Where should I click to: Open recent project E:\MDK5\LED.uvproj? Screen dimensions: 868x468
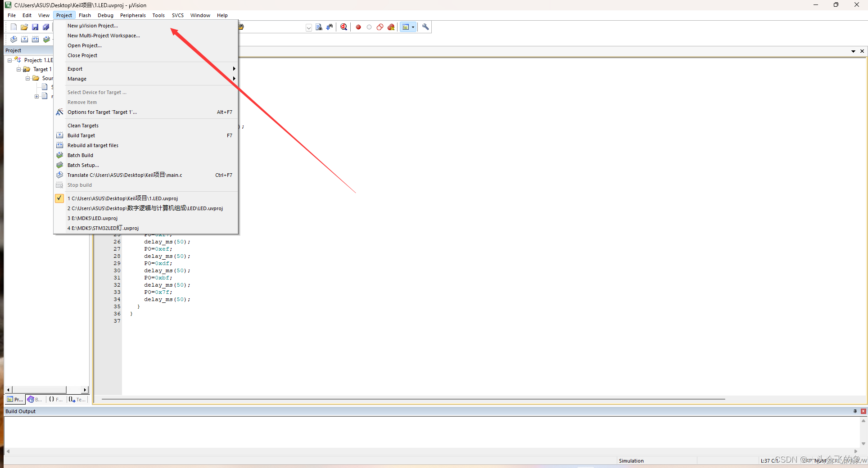(x=146, y=218)
